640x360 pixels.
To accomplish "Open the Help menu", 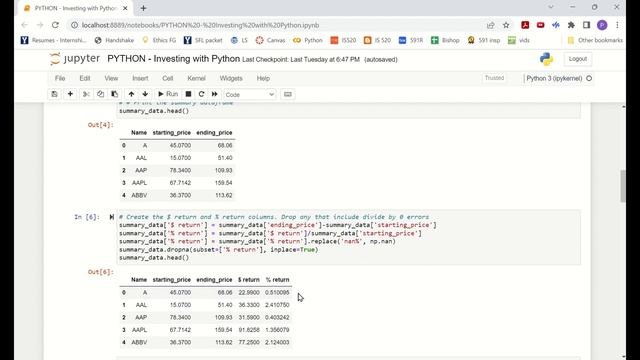I will (263, 78).
